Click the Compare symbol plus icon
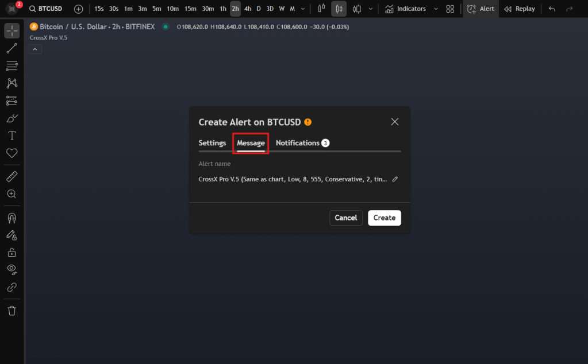Image resolution: width=588 pixels, height=364 pixels. 79,9
